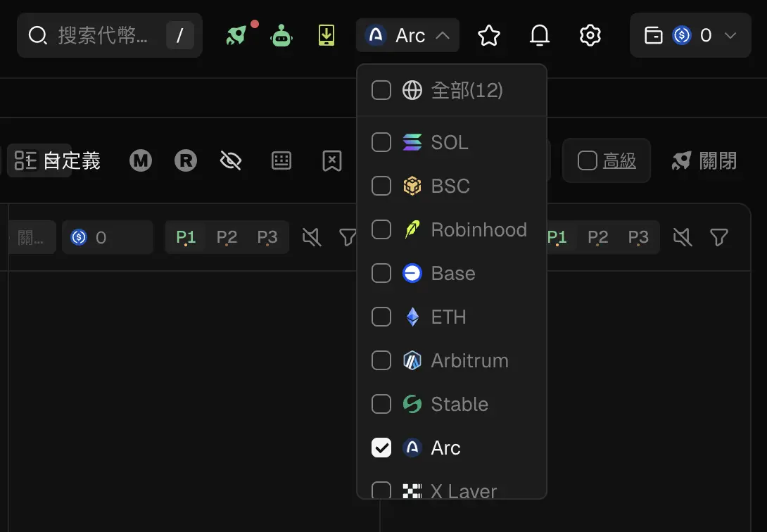The height and width of the screenshot is (532, 767).
Task: Check the BSC chain checkbox
Action: tap(381, 186)
